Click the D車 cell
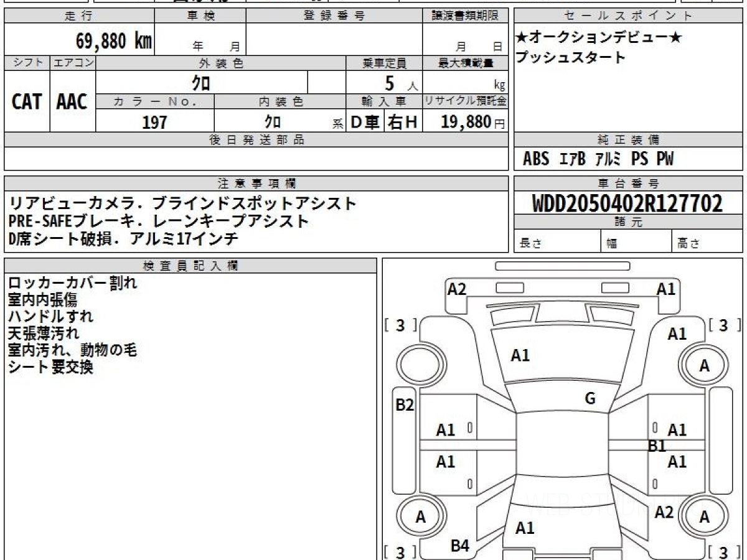This screenshot has height=560, width=747. pyautogui.click(x=365, y=122)
